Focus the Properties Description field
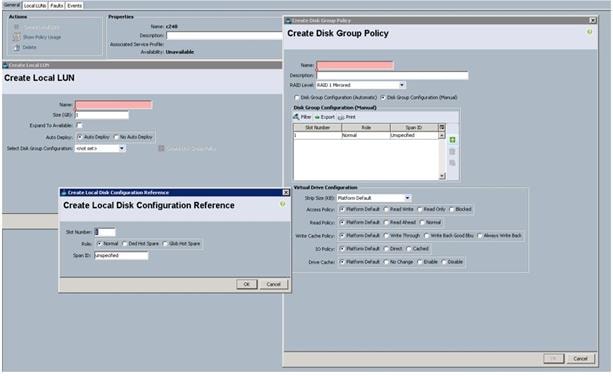This screenshot has width=613, height=376. pyautogui.click(x=224, y=36)
